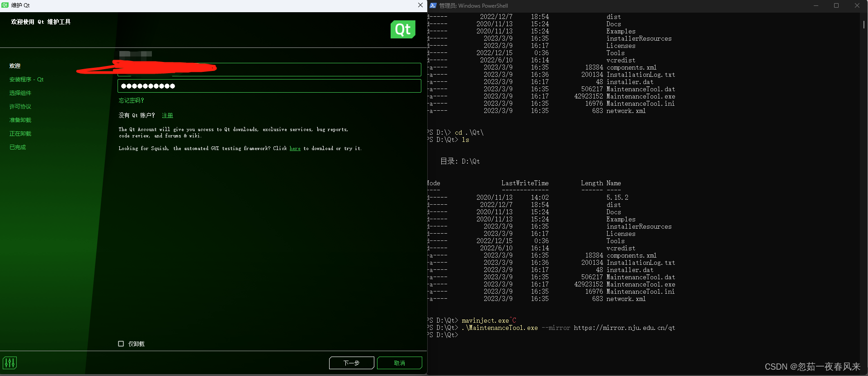Viewport: 868px width, 376px height.
Task: Select the 安装程序 - Qt step
Action: coord(26,80)
